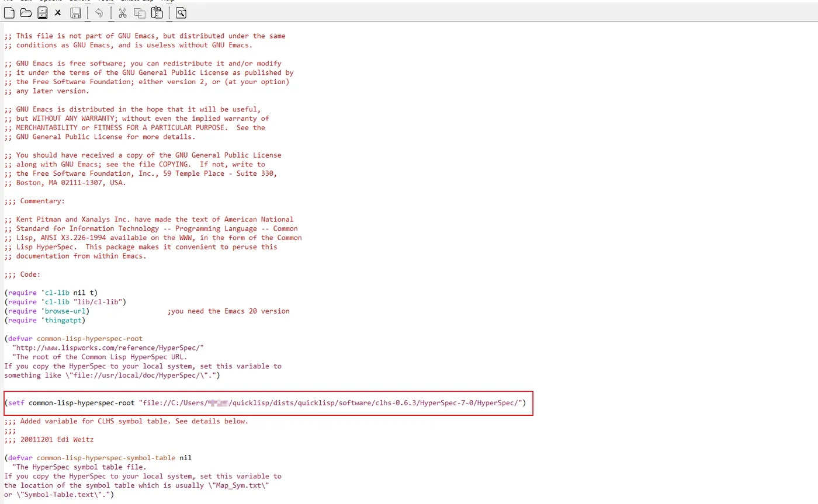The height and width of the screenshot is (504, 818).
Task: Save buffer with the floppy disk icon
Action: 75,12
